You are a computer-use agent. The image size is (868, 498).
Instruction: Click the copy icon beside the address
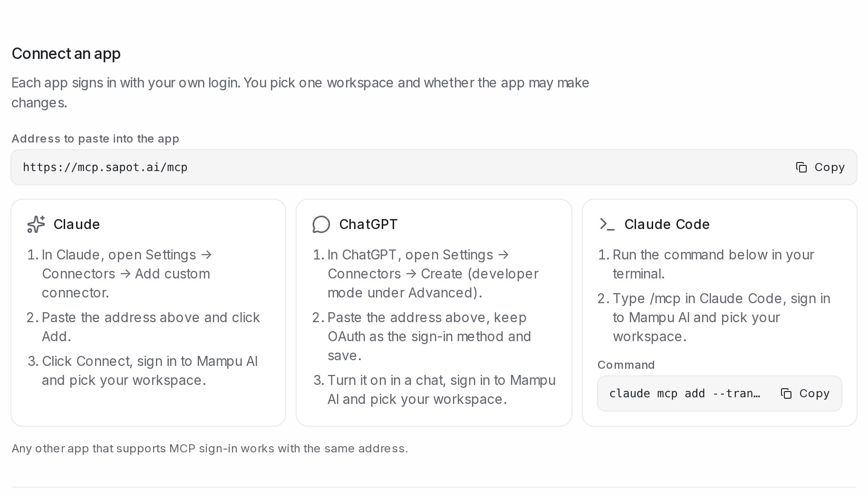click(801, 167)
